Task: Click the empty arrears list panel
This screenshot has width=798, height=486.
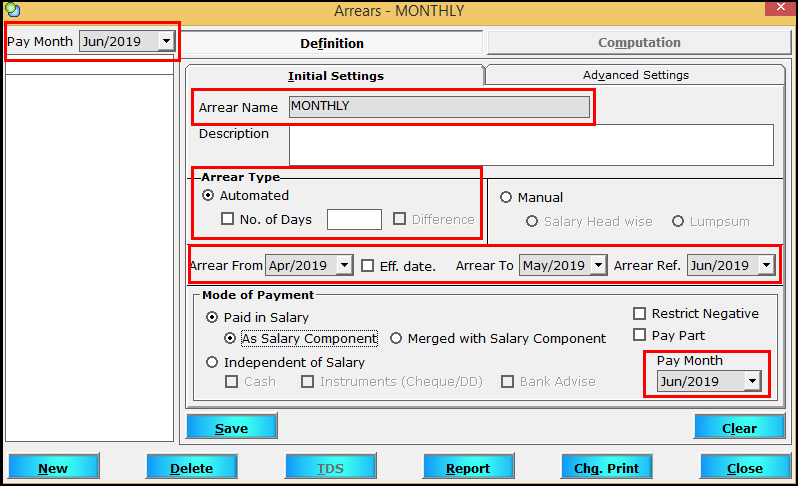Action: pyautogui.click(x=90, y=258)
